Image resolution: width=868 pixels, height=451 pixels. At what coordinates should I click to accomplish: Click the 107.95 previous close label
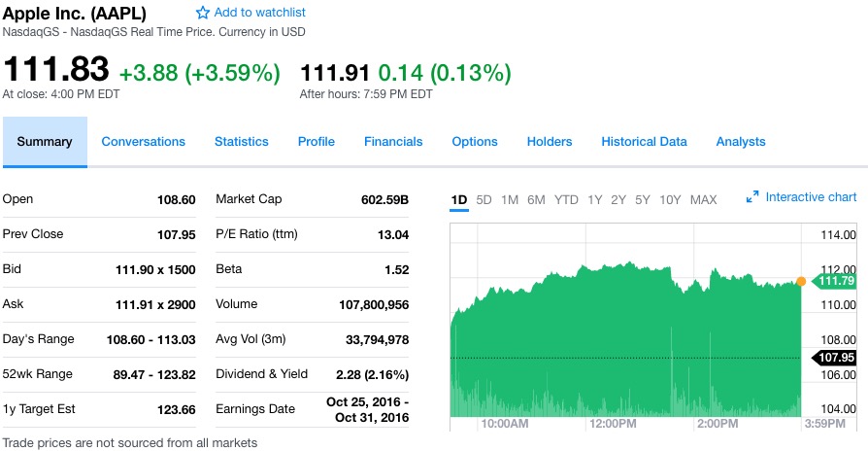(835, 358)
